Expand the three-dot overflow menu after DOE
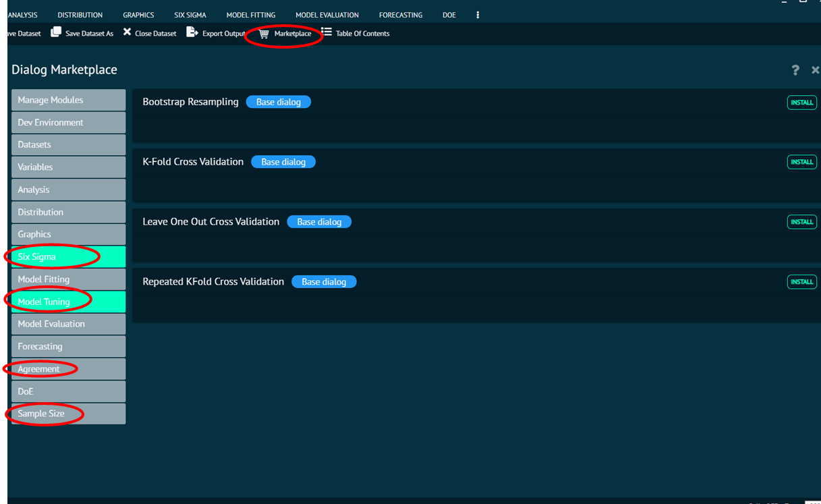Viewport: 821px width, 504px height. click(x=478, y=15)
